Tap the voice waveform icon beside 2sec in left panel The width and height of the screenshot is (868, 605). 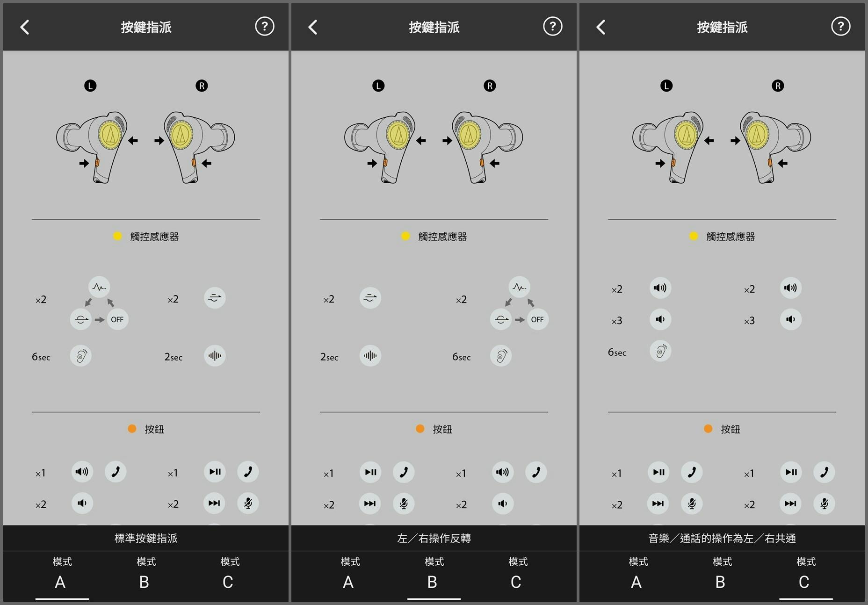tap(215, 356)
